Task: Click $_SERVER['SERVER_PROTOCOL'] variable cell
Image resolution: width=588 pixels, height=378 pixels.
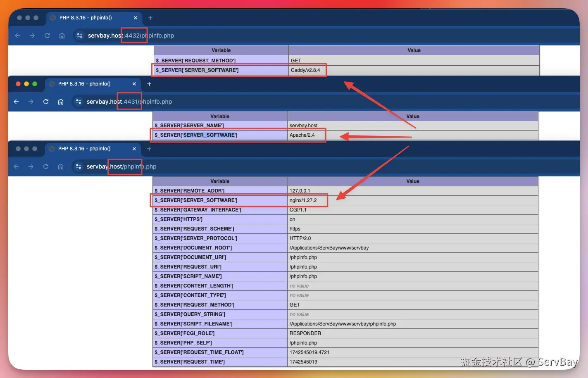Action: pyautogui.click(x=220, y=238)
